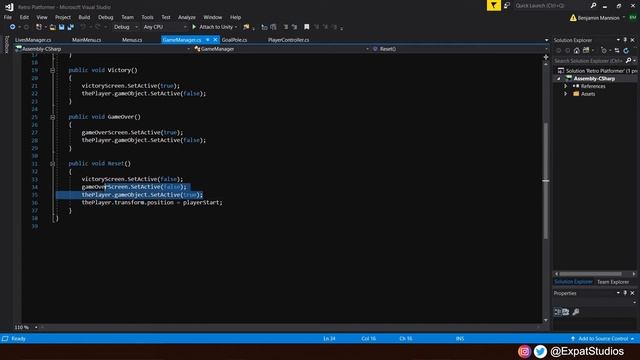Click the Categorized icon in Properties panel

coord(558,312)
